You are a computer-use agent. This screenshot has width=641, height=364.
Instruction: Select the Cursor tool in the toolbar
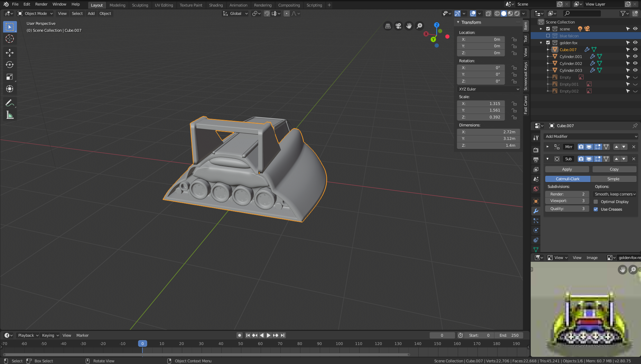click(10, 39)
